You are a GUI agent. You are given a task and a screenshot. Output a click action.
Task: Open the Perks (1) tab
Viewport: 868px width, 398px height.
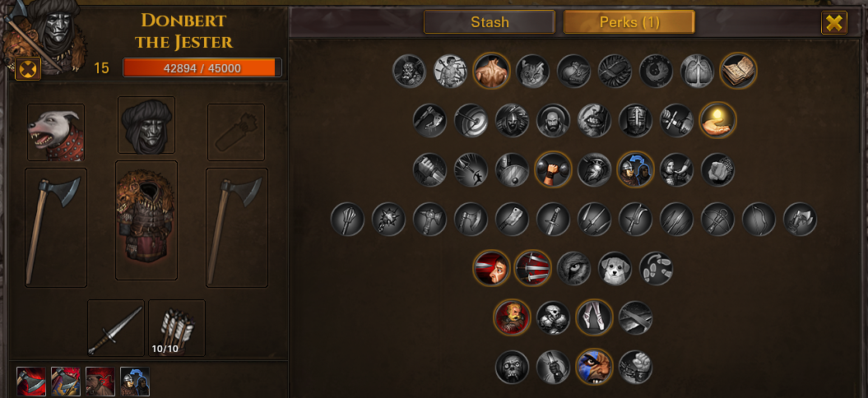629,22
